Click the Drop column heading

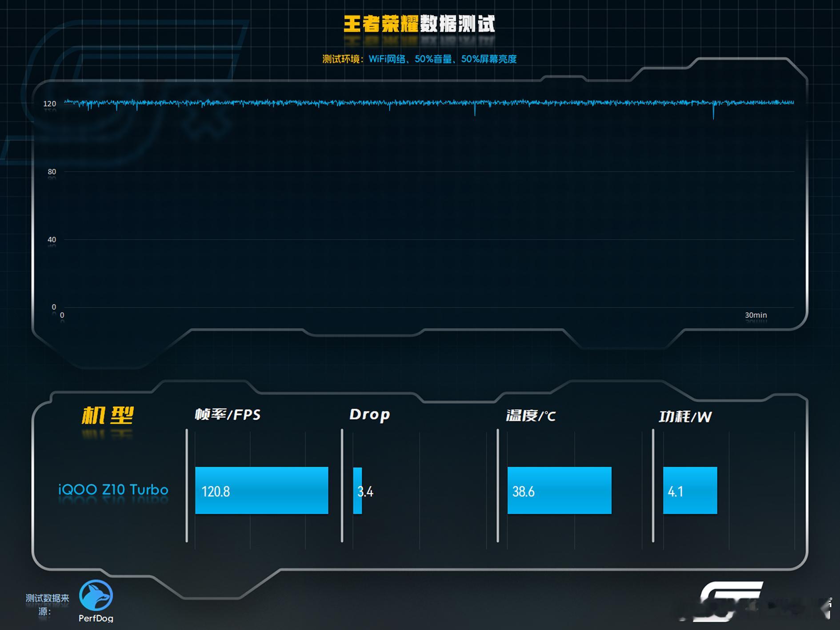tap(370, 414)
